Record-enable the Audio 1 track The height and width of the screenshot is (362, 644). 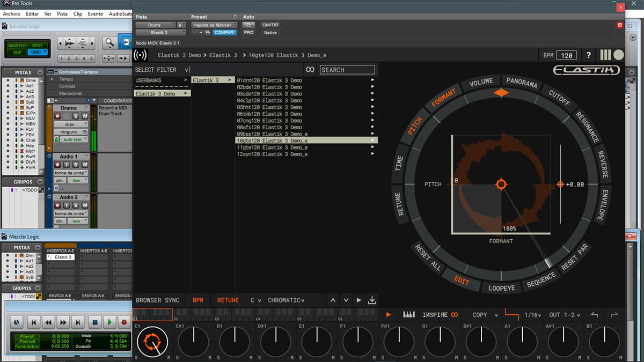57,165
